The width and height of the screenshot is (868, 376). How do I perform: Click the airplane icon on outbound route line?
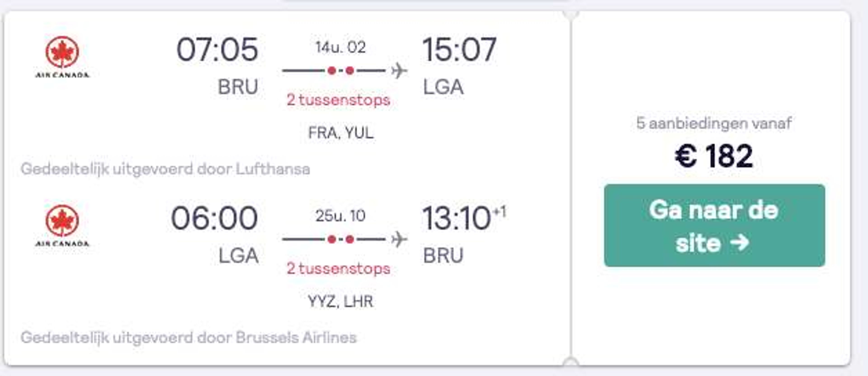(399, 71)
